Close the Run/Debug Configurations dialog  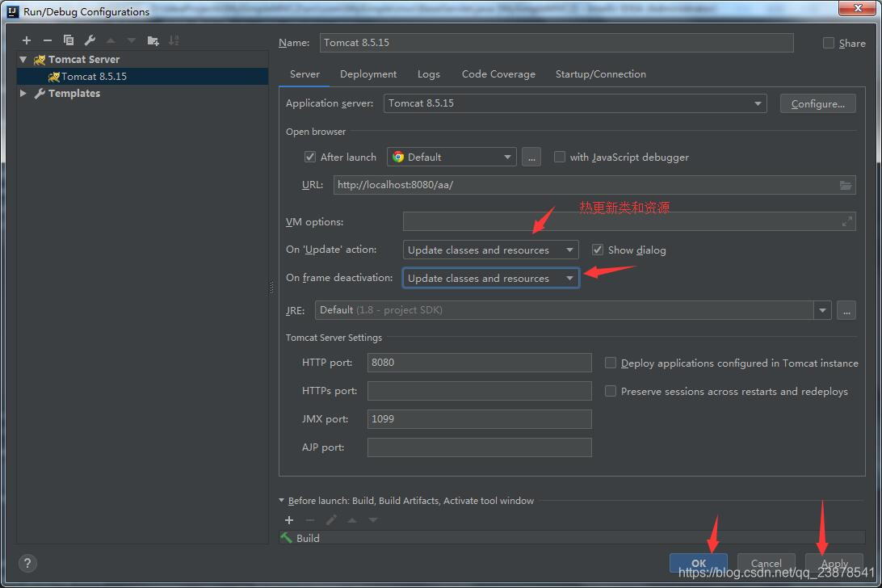(857, 8)
